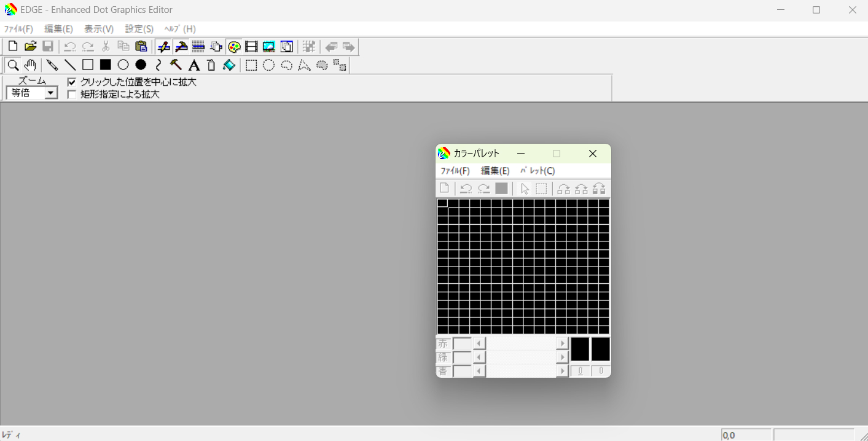
Task: Toggle the hammer-tool toolbar icon
Action: coord(181,47)
